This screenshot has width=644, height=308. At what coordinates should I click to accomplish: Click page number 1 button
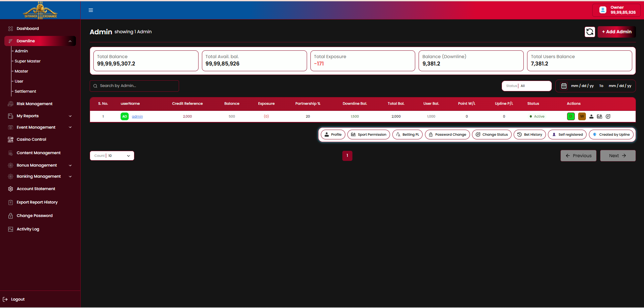click(347, 156)
